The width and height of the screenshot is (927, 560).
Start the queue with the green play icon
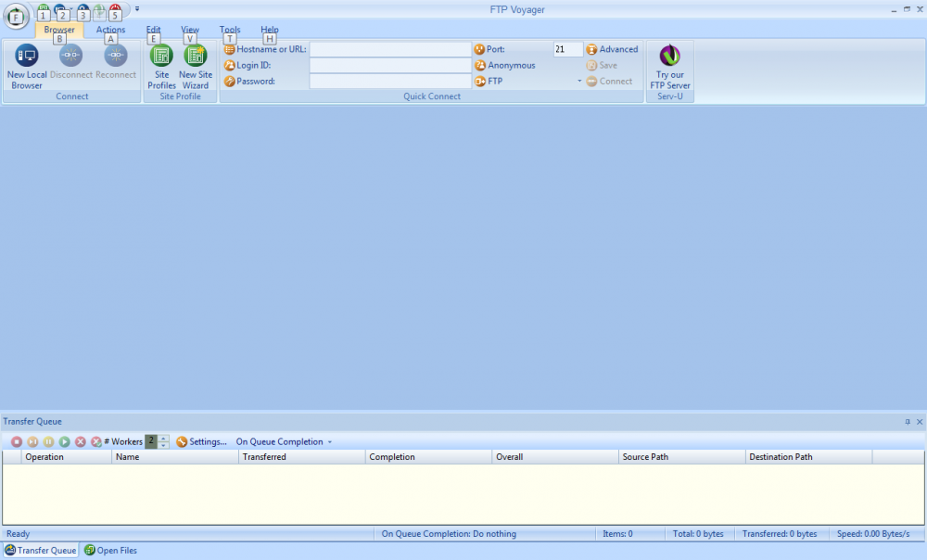tap(63, 441)
